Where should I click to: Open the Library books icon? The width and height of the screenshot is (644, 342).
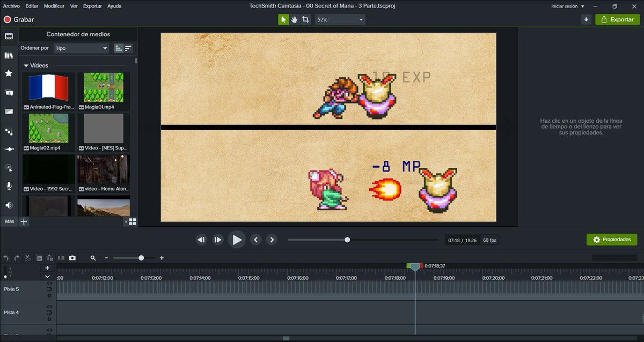coord(9,55)
